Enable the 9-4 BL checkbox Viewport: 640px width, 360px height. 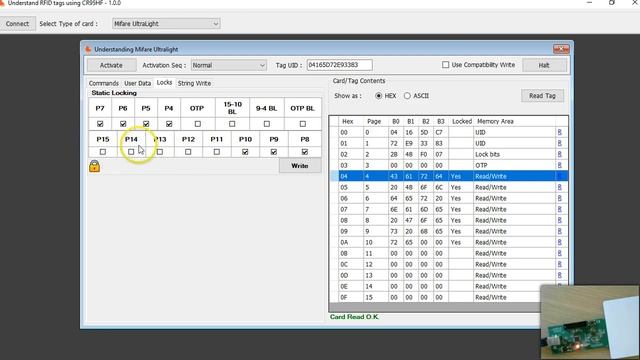pos(267,124)
